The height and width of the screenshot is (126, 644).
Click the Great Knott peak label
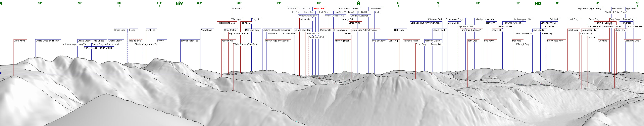click(x=19, y=41)
